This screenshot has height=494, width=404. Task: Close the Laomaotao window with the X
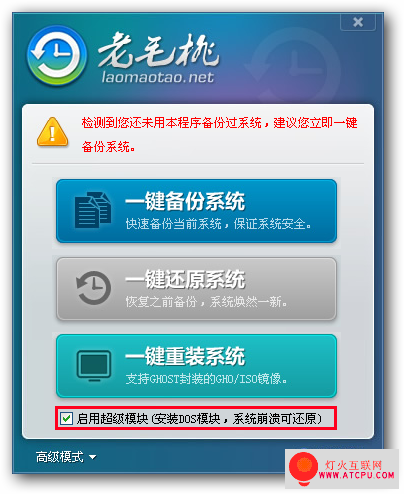[x=358, y=22]
